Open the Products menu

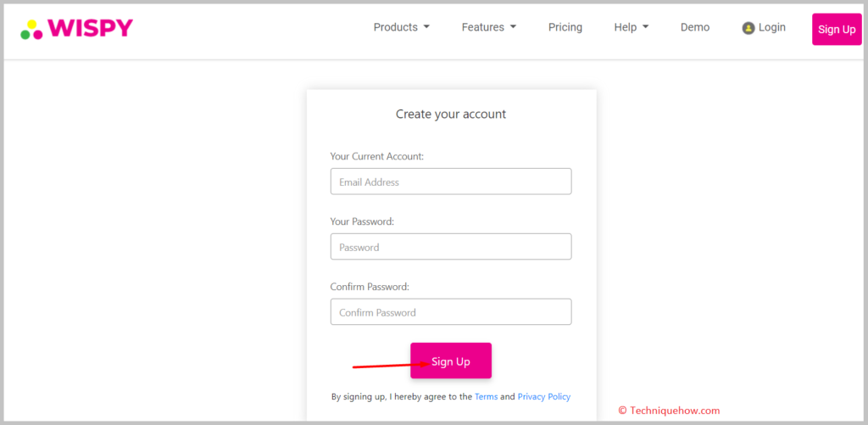(x=401, y=27)
